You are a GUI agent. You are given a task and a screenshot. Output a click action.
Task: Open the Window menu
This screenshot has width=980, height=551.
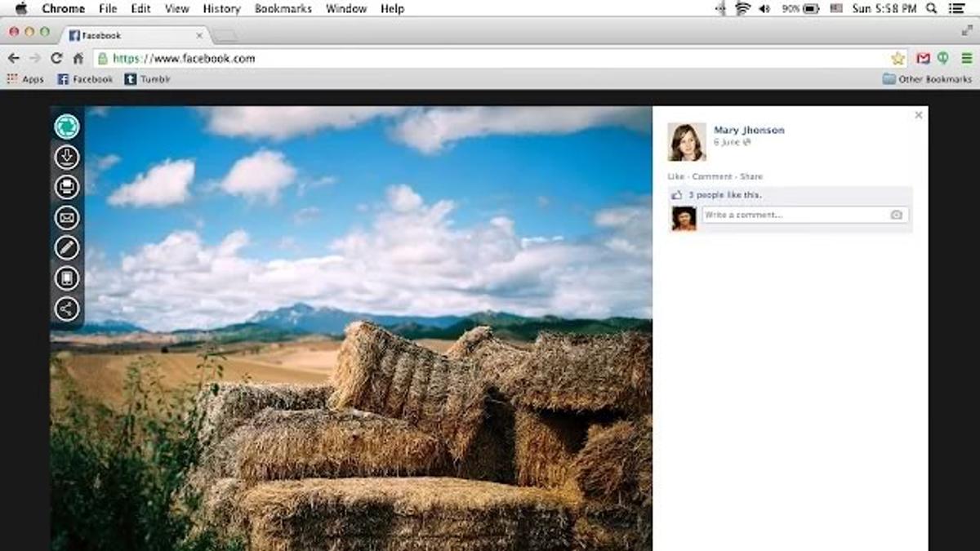[346, 8]
